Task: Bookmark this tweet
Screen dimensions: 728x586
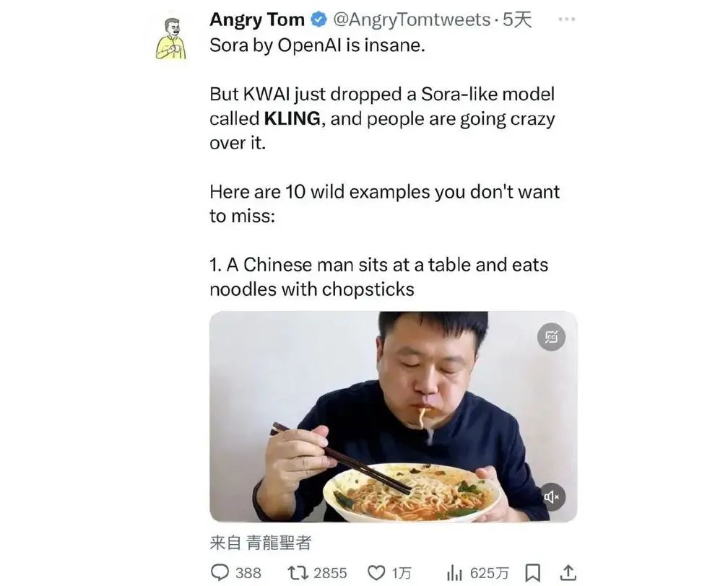Action: [532, 572]
